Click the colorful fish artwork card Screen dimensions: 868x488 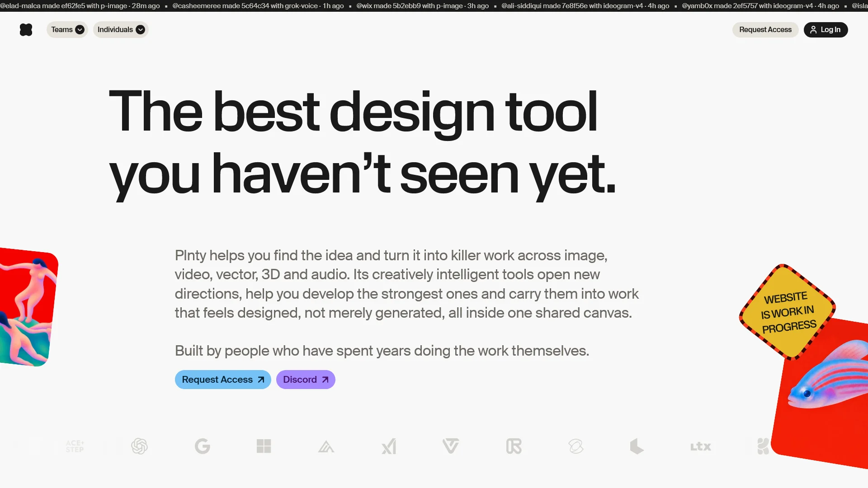tap(821, 393)
